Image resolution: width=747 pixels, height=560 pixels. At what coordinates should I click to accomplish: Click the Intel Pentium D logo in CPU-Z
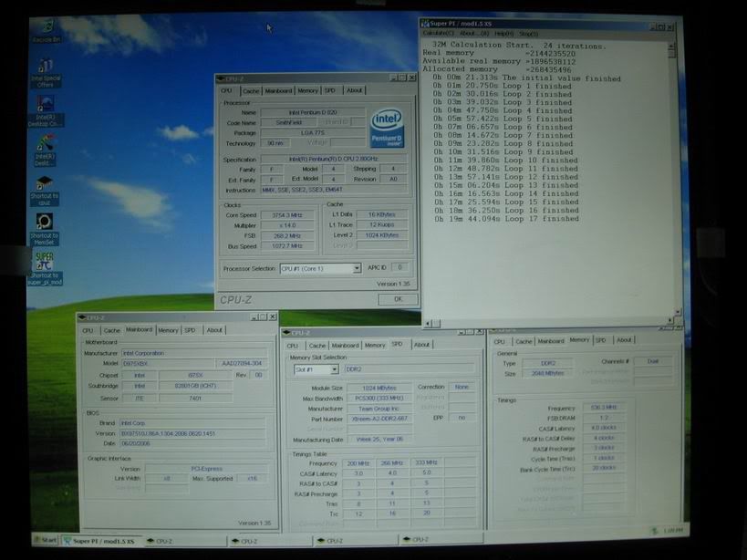click(388, 128)
